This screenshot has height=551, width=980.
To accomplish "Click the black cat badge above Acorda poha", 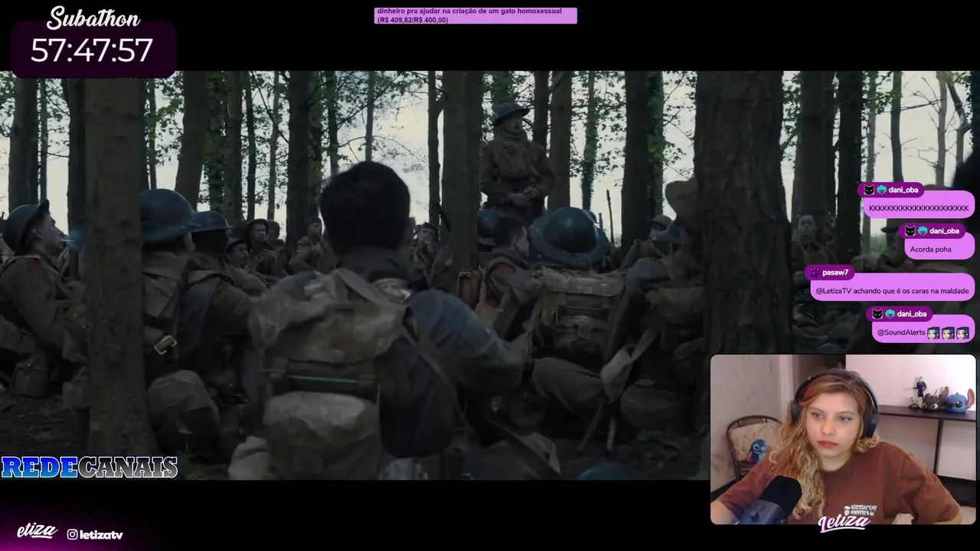I will 910,231.
